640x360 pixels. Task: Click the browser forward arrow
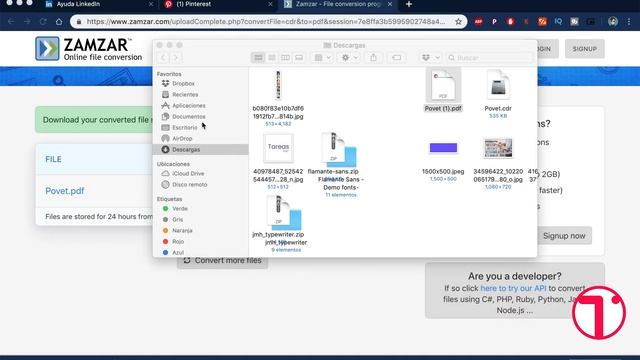point(27,21)
